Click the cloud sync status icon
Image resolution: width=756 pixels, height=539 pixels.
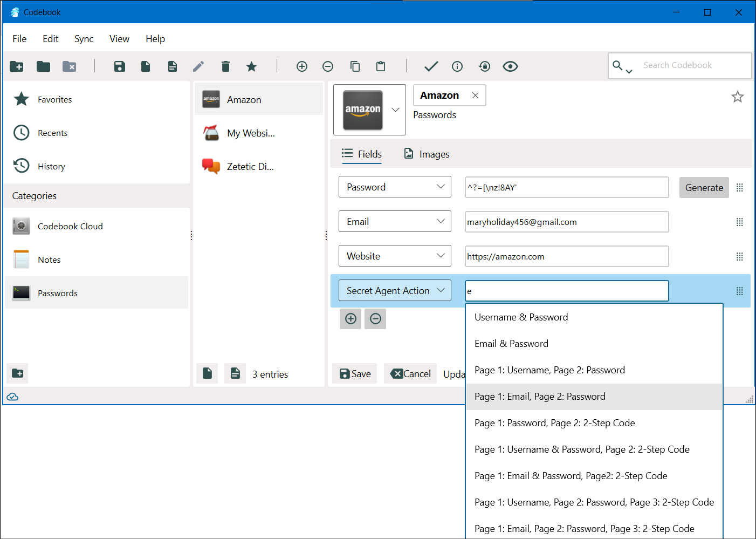pyautogui.click(x=12, y=397)
